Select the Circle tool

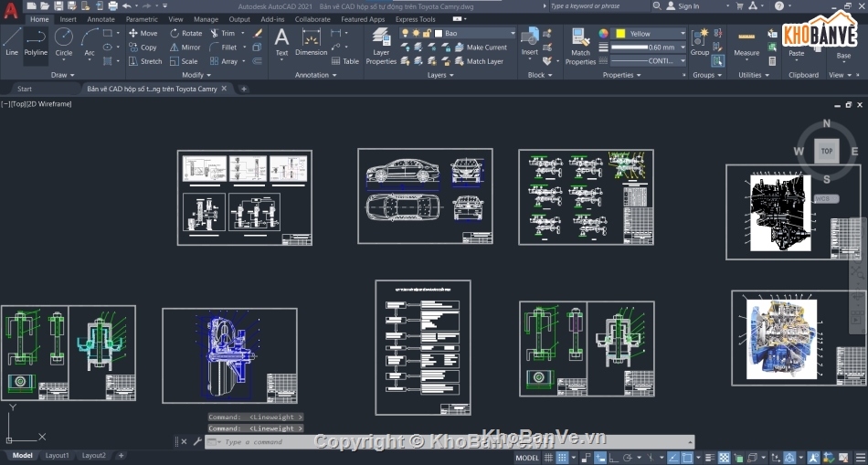tap(64, 43)
